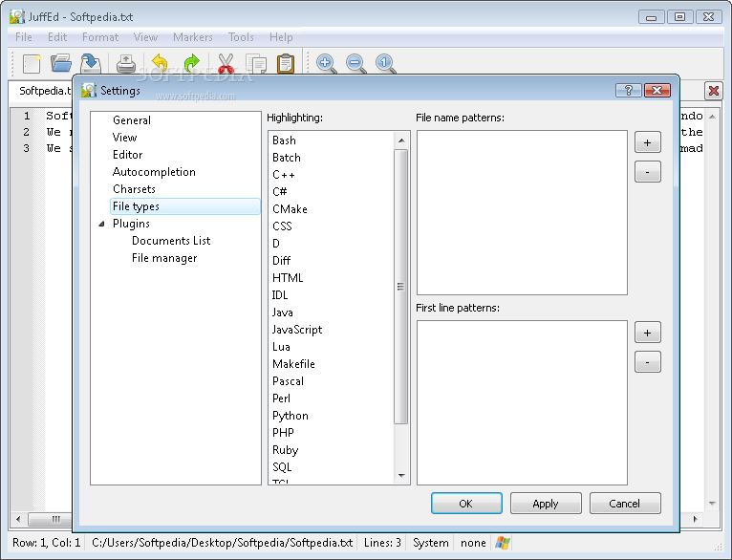
Task: Select General settings category
Action: point(132,120)
